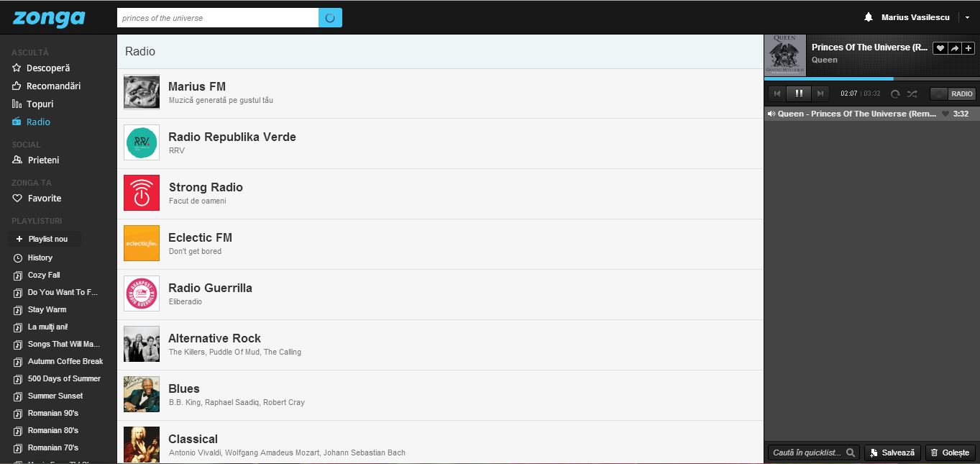Image resolution: width=980 pixels, height=464 pixels.
Task: Open Prieteni in the Social section
Action: point(36,160)
